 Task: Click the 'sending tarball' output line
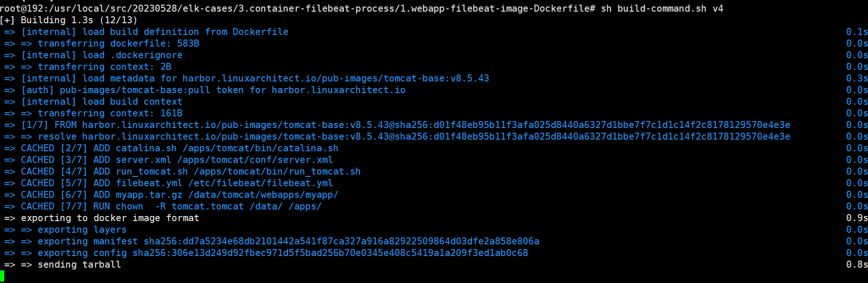coord(79,264)
